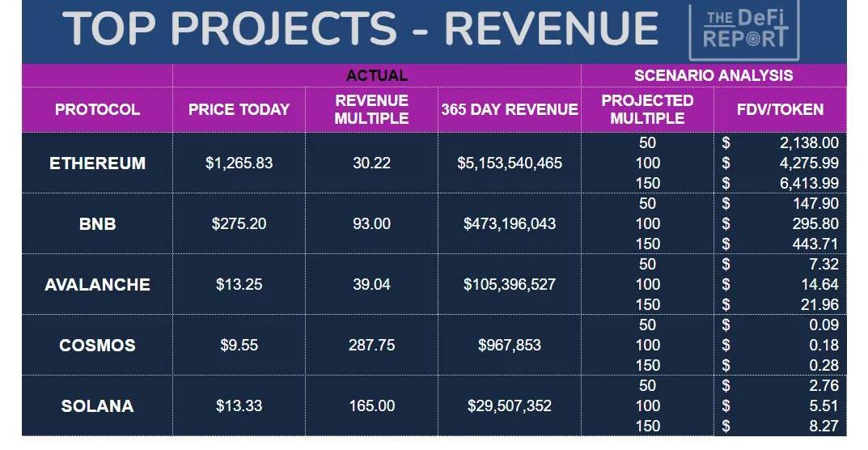Click the FDV/TOKEN column header
868x450 pixels.
[x=780, y=109]
